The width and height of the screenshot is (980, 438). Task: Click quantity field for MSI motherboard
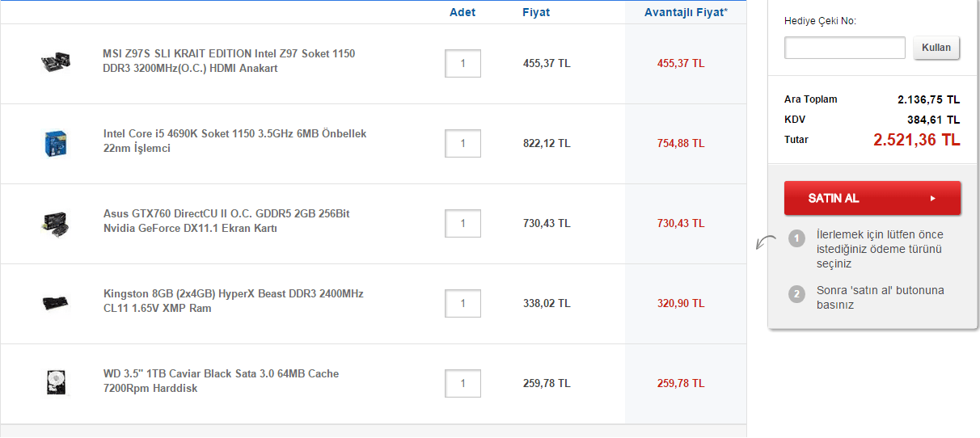coord(463,63)
